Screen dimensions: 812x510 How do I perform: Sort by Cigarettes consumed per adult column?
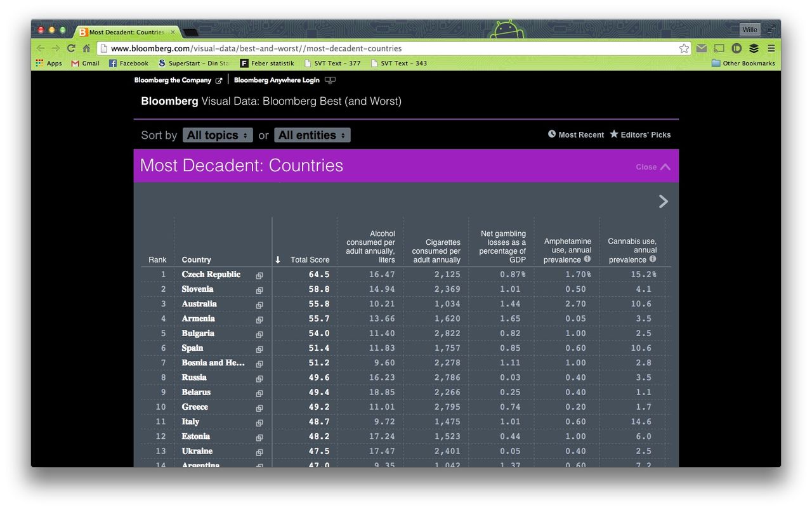[436, 251]
